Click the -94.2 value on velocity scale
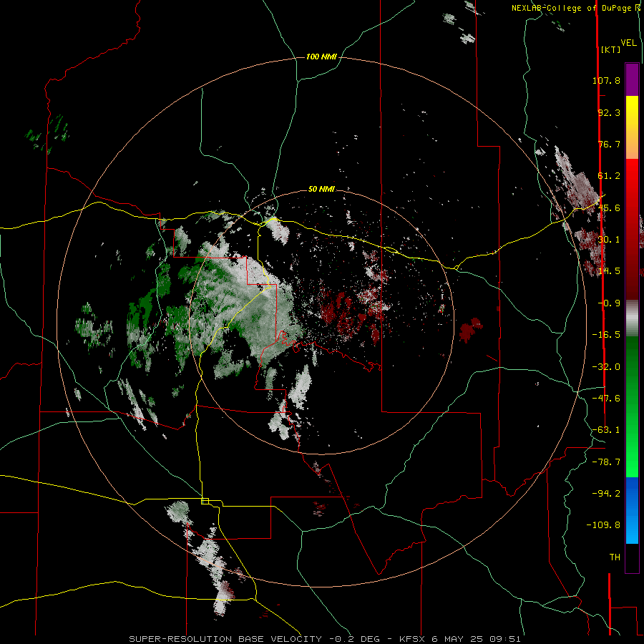 [606, 493]
